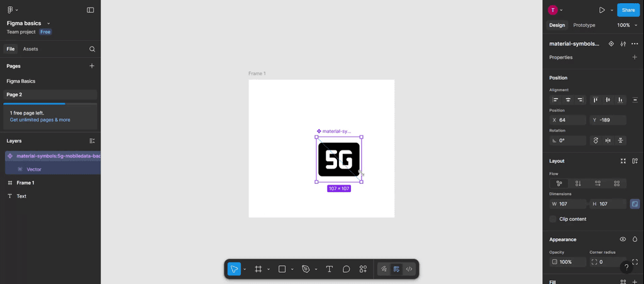Select freeform flow option
644x284 pixels.
[559, 183]
